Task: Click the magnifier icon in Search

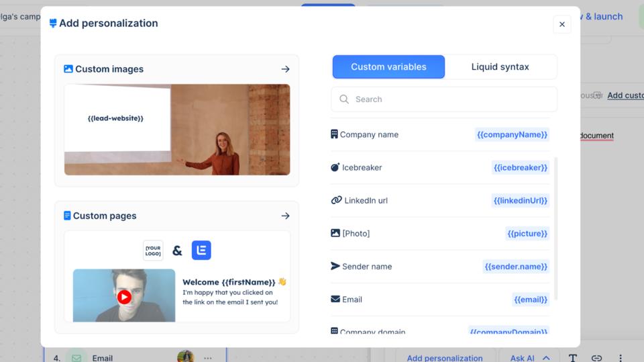Action: coord(344,99)
